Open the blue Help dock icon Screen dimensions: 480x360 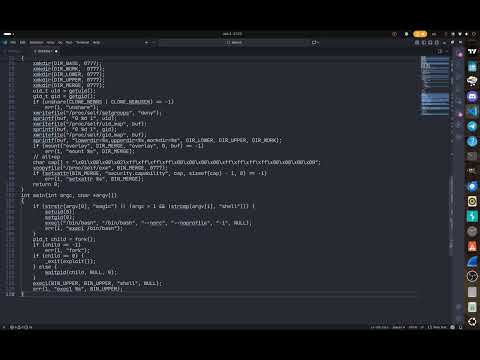tap(472, 141)
